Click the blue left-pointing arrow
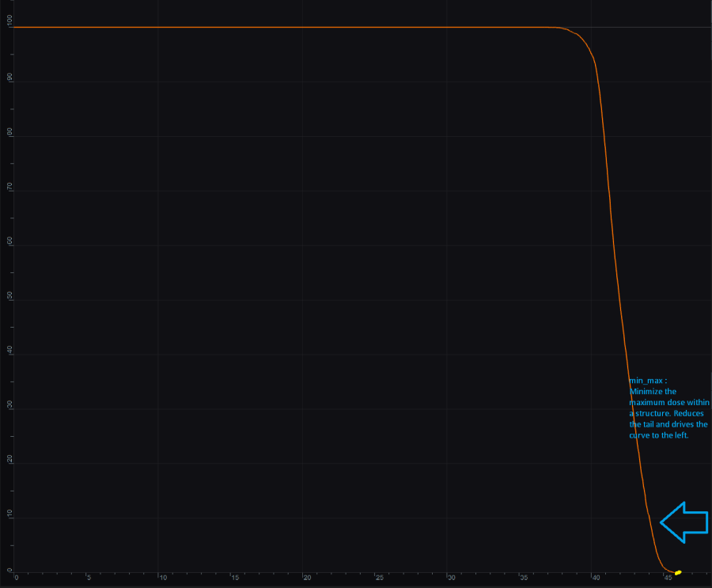The image size is (712, 588). point(684,522)
